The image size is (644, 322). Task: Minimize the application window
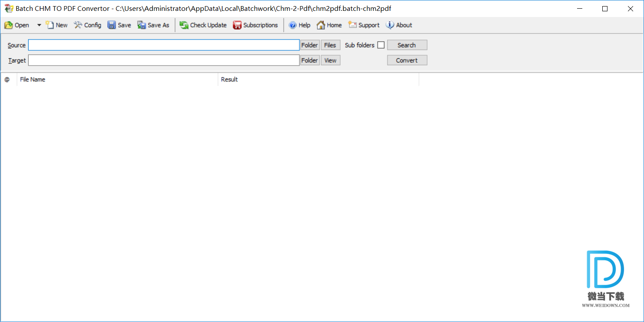click(x=579, y=9)
